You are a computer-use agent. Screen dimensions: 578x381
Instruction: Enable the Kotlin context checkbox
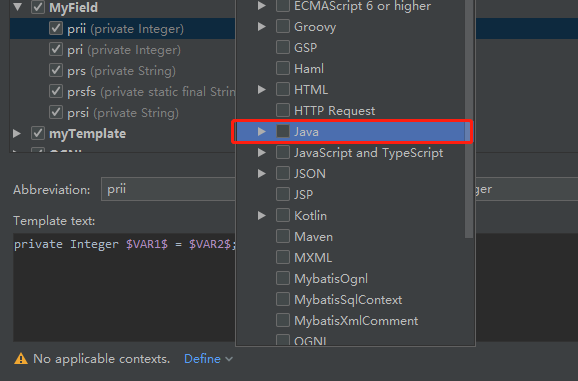tap(283, 216)
